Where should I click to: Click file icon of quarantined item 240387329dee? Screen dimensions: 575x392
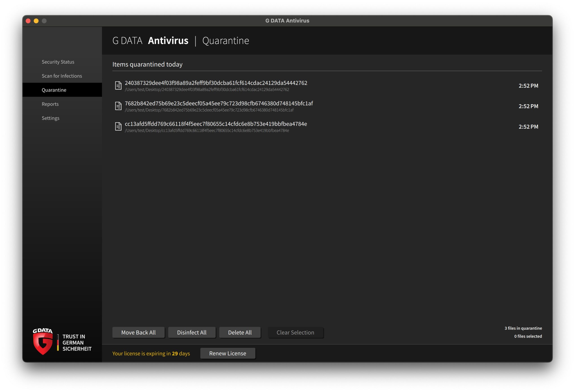point(118,86)
